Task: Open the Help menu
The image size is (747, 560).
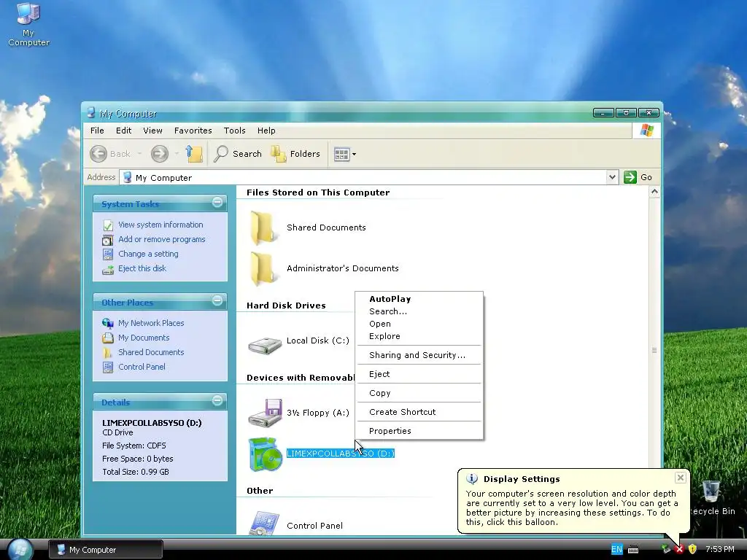Action: 266,131
